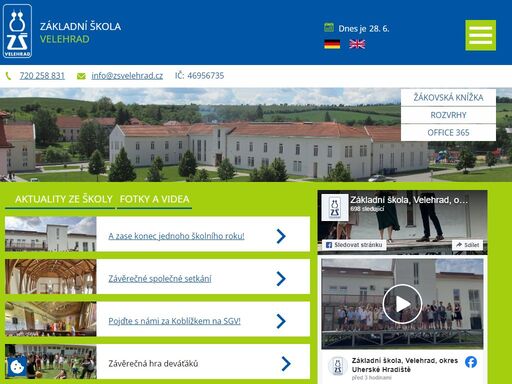Click arrow for Závěrečná hra deváťáků
Viewport: 512px width, 384px height.
pyautogui.click(x=286, y=363)
